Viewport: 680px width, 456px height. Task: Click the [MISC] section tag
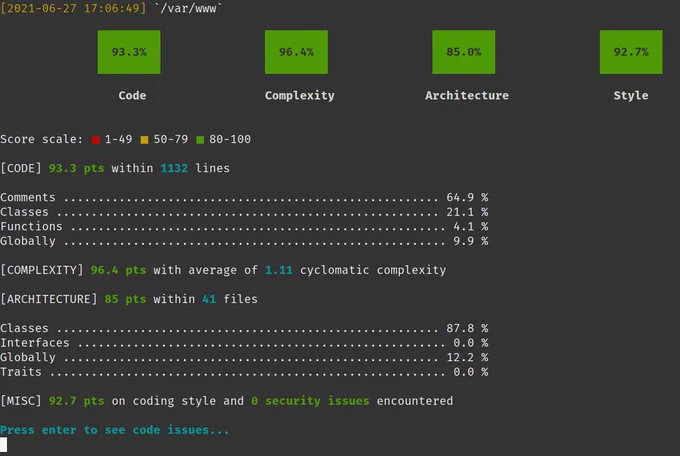pyautogui.click(x=21, y=401)
